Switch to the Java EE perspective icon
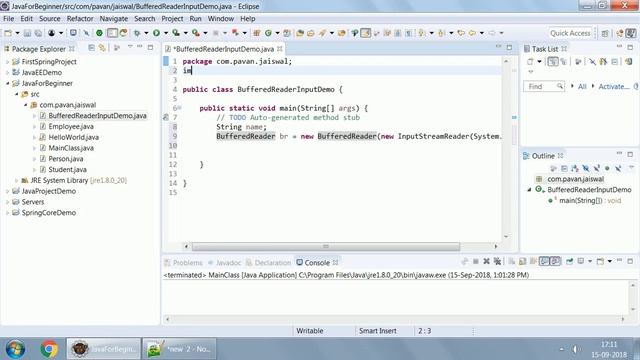Image resolution: width=640 pixels, height=360 pixels. [x=620, y=33]
